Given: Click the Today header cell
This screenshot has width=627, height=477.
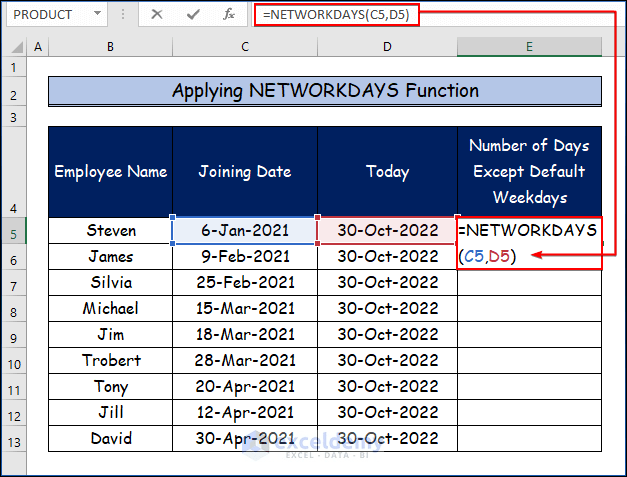Looking at the screenshot, I should point(387,172).
